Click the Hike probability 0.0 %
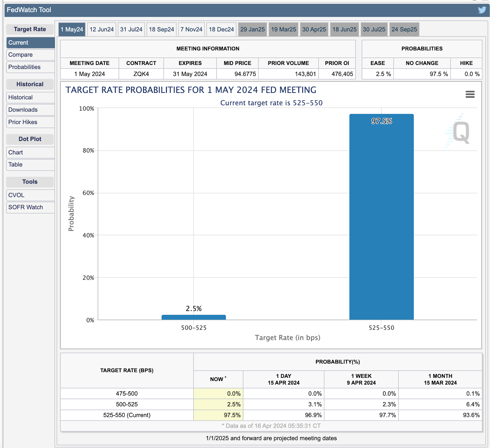490x448 pixels. point(466,74)
